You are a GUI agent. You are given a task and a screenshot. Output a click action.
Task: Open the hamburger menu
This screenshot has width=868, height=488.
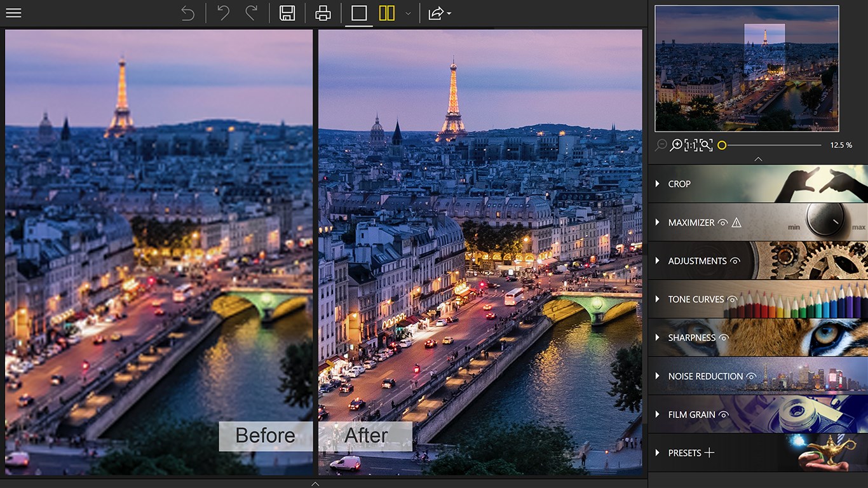click(13, 13)
